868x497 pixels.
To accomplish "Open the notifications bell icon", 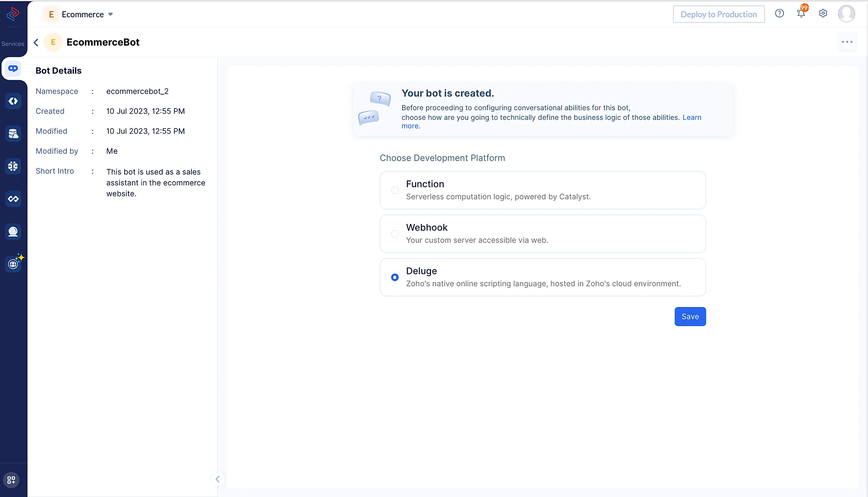I will click(x=801, y=13).
